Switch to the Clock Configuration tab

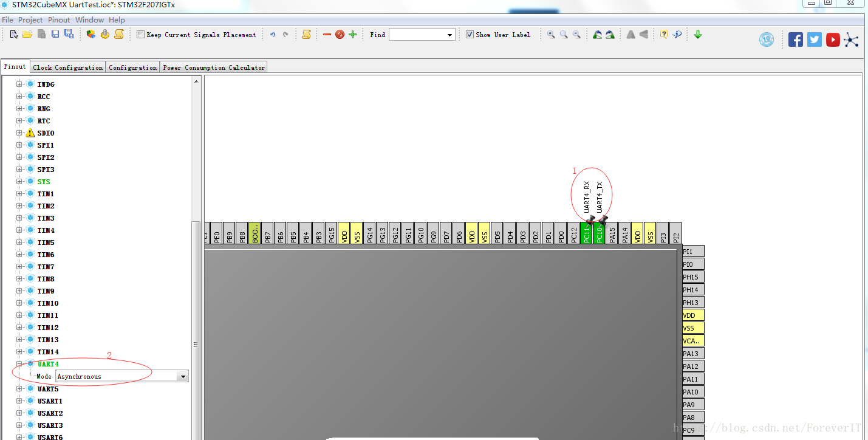click(68, 67)
